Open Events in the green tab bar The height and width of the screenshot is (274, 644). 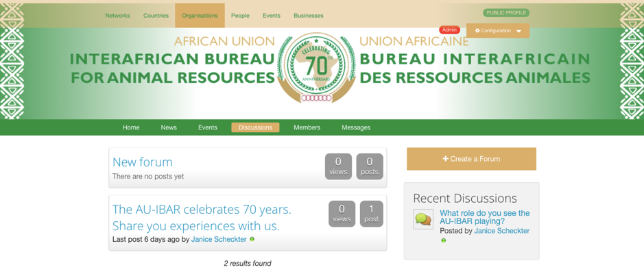click(207, 127)
